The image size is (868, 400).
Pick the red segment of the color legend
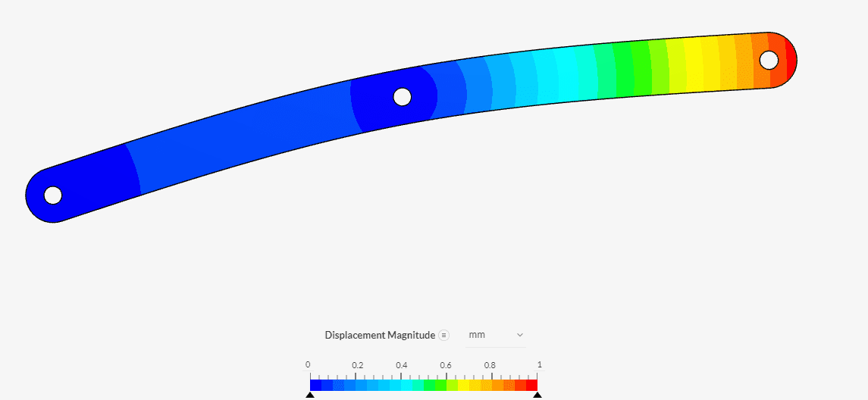[531, 385]
